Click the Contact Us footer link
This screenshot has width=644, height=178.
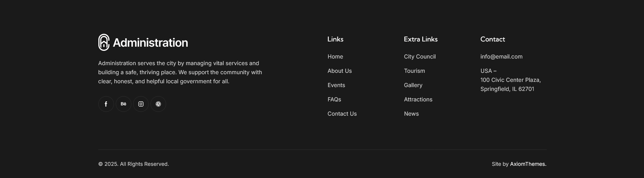pyautogui.click(x=342, y=114)
